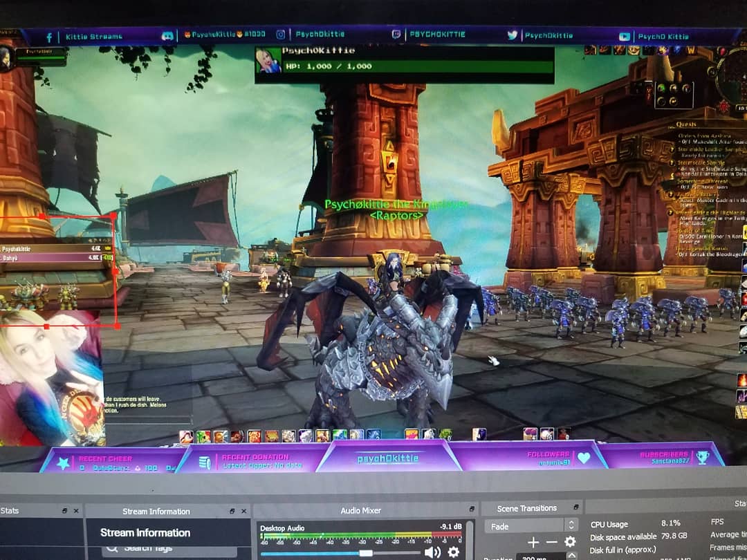Click the Subscribers trophy icon
Image resolution: width=747 pixels, height=560 pixels.
click(703, 458)
